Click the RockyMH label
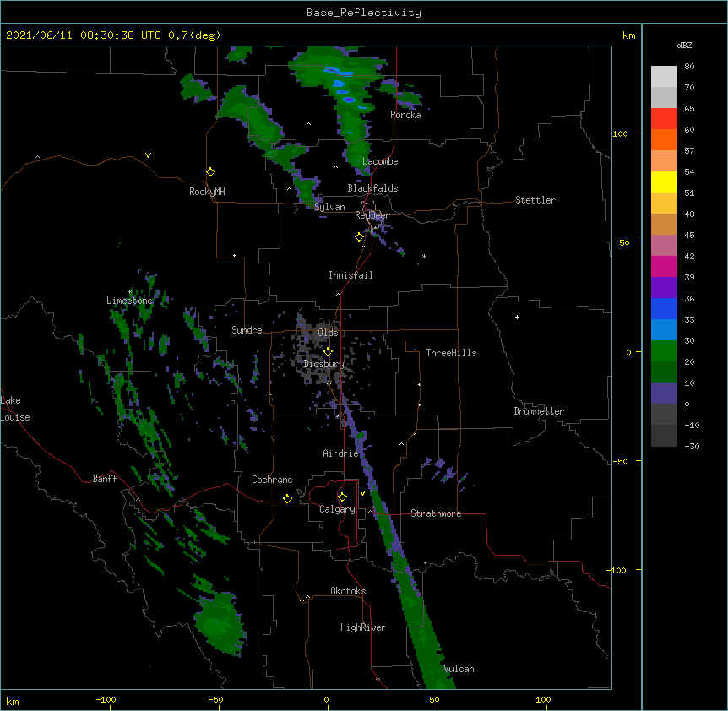The image size is (728, 711). (207, 192)
